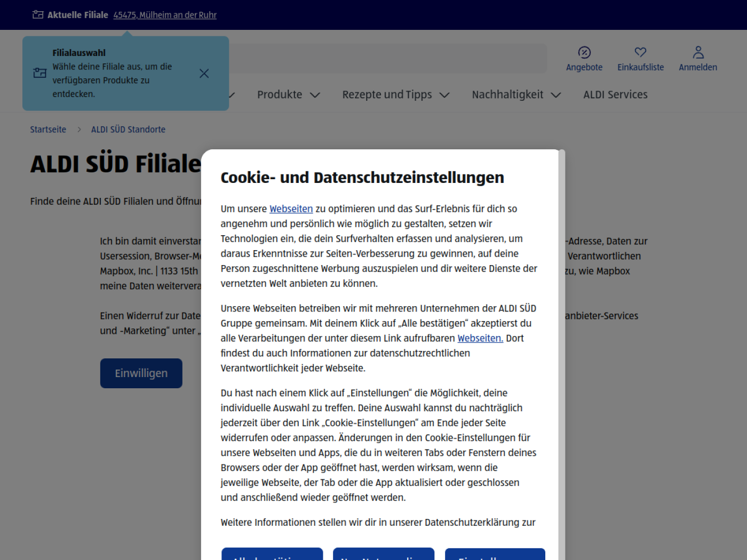
Task: Click chevron next to Rezepte und Tipps
Action: click(444, 95)
